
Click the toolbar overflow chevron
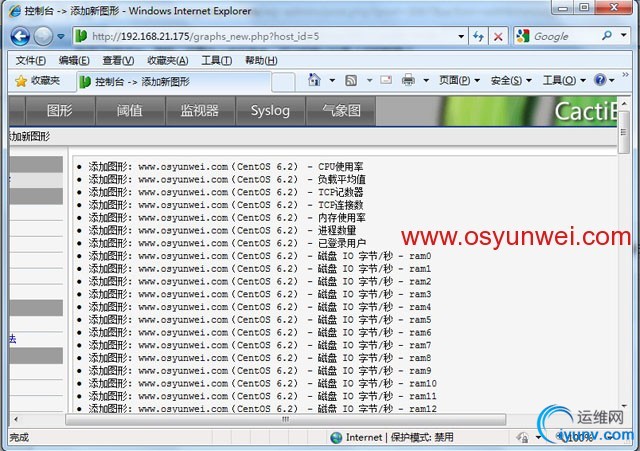click(625, 75)
